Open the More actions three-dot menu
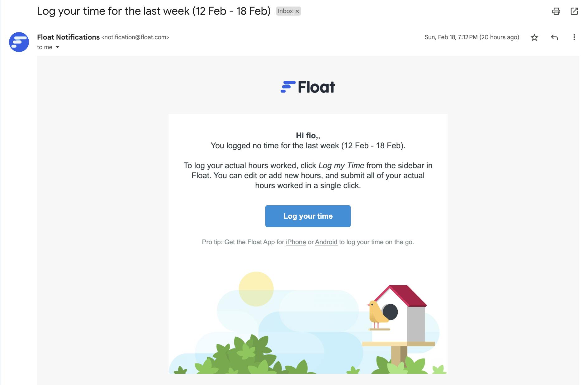588x385 pixels. [574, 37]
